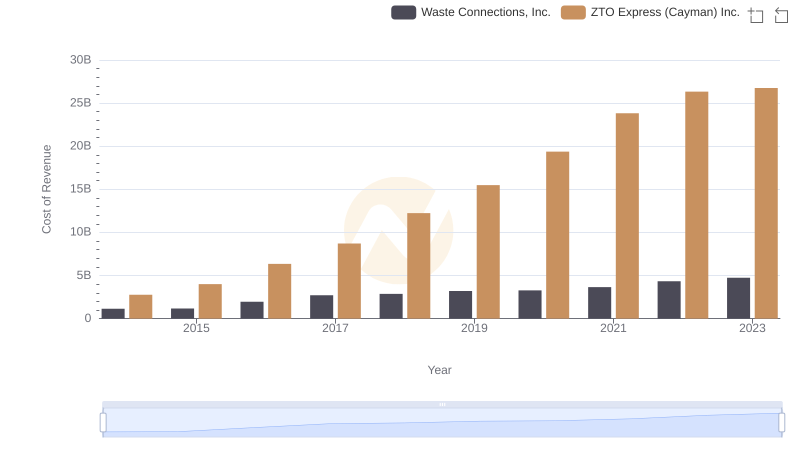
Task: Click the zoom select box icon
Action: (x=756, y=15)
